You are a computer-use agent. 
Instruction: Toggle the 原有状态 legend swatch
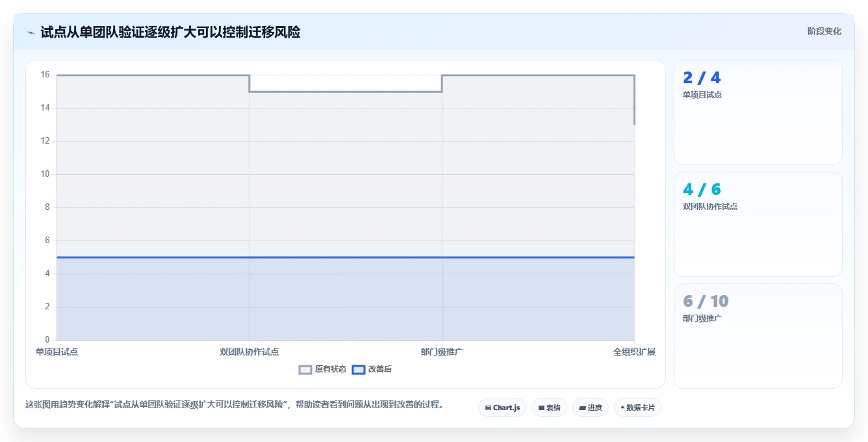click(305, 369)
